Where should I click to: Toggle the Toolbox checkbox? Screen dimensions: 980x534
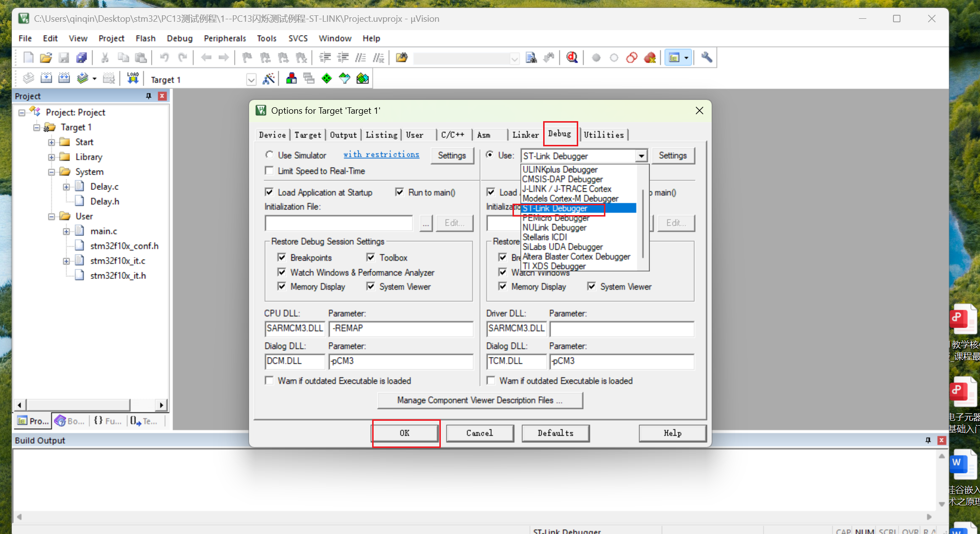[371, 257]
